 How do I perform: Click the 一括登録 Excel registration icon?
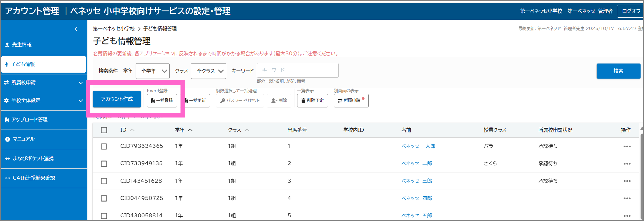tap(152, 101)
